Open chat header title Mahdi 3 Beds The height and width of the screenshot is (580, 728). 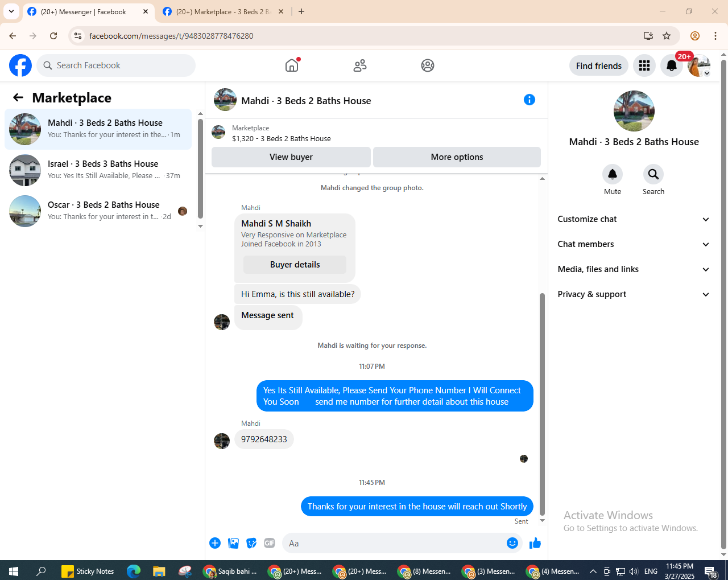[306, 101]
